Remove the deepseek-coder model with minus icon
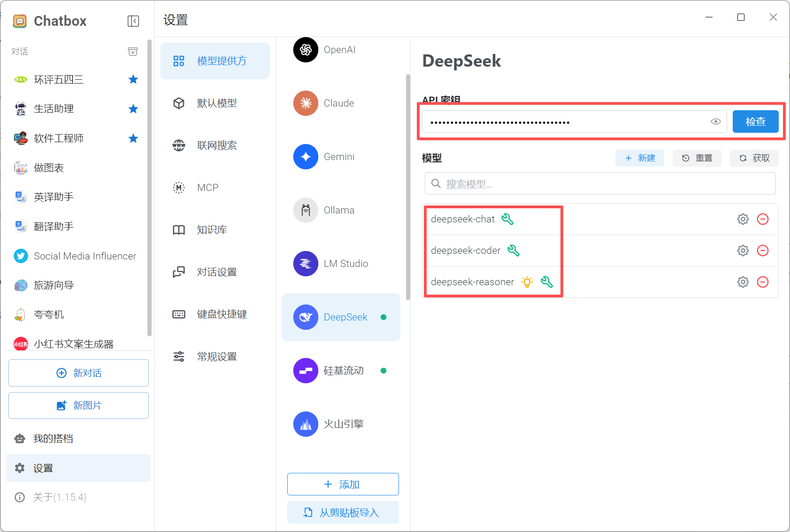 point(763,251)
